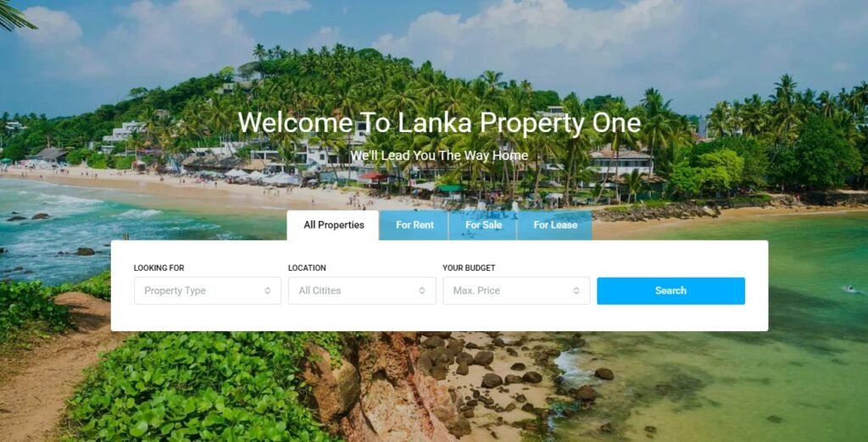Screen dimensions: 868x442
Task: Click the arrows icon in All Citites field
Action: point(422,290)
